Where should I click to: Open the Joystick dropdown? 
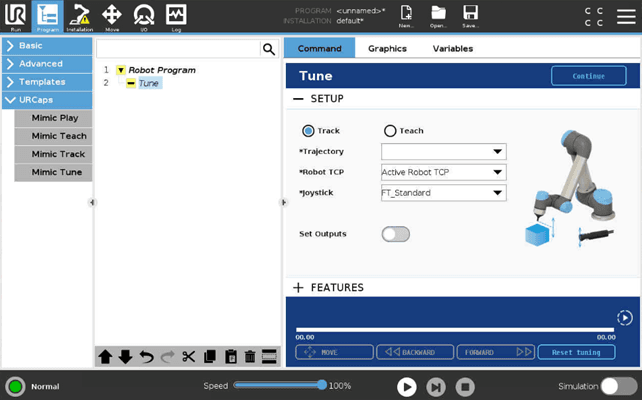(443, 193)
